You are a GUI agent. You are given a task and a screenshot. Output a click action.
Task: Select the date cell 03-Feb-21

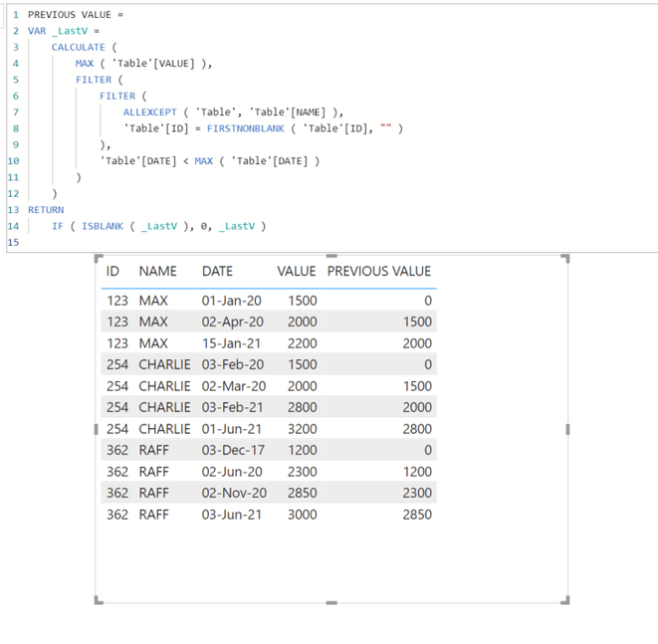pyautogui.click(x=233, y=407)
